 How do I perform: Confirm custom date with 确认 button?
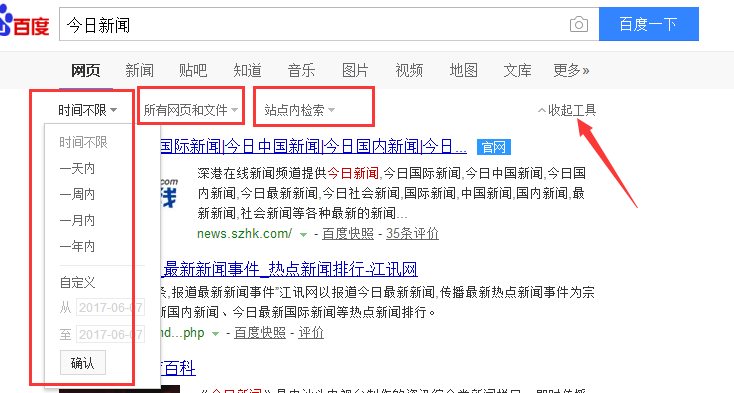click(83, 363)
